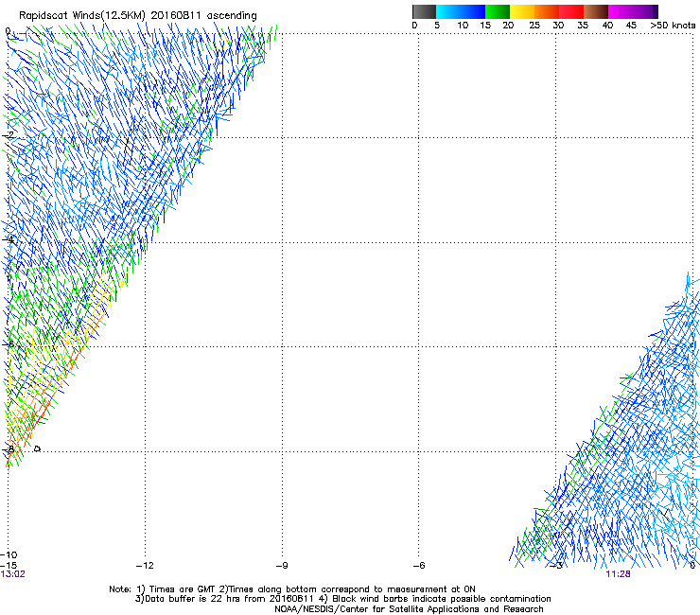Click the '-12' longitude label on bottom axis
This screenshot has width=700, height=615.
(145, 565)
